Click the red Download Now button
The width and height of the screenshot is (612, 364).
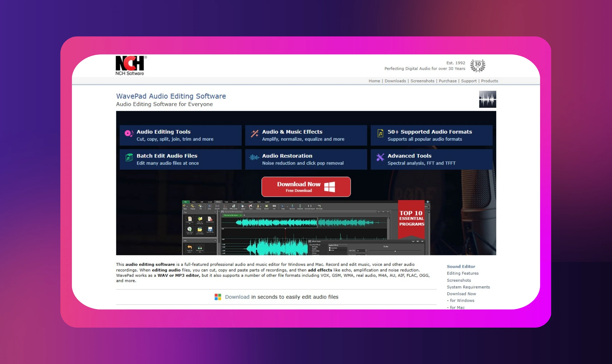point(306,187)
